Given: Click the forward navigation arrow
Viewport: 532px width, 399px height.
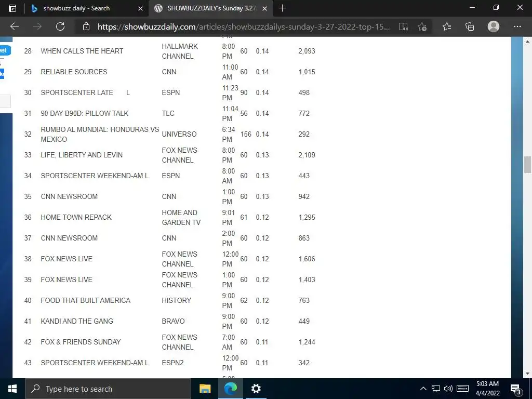Looking at the screenshot, I should [x=37, y=26].
